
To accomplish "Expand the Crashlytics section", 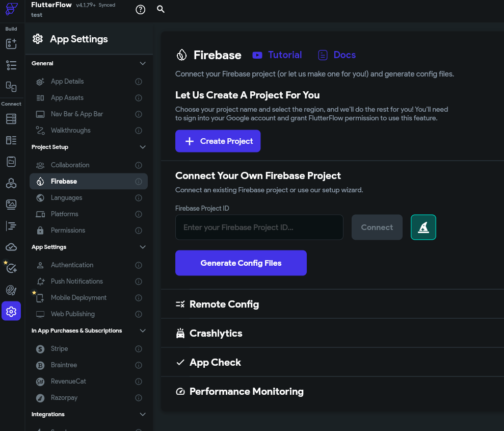I will (216, 334).
